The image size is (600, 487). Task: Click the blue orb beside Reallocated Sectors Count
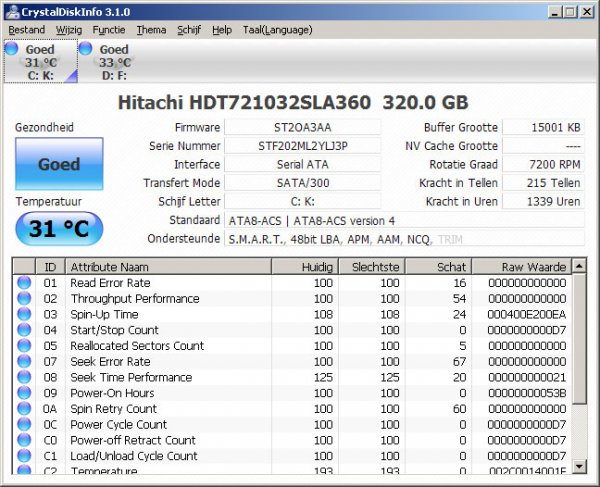point(24,346)
